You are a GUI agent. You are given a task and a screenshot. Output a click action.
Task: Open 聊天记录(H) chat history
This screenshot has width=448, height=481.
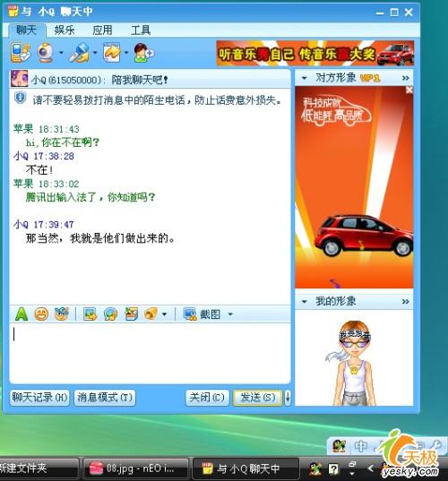(39, 398)
